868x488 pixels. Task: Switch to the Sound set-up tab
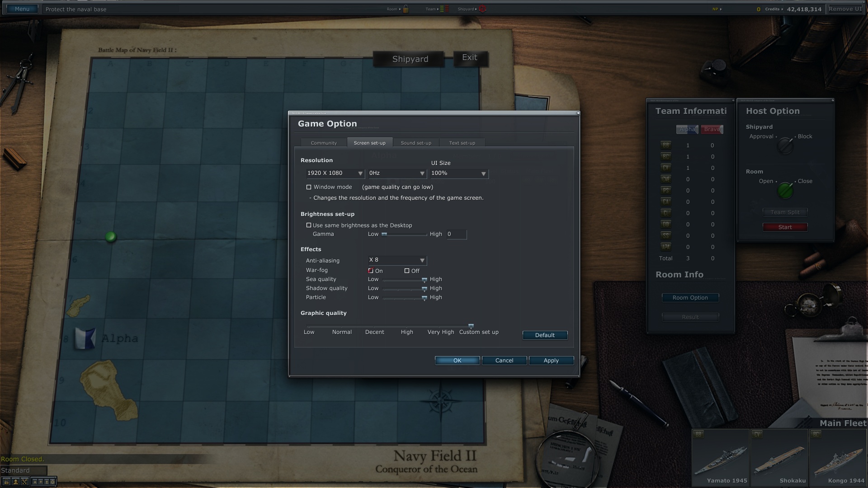[416, 143]
